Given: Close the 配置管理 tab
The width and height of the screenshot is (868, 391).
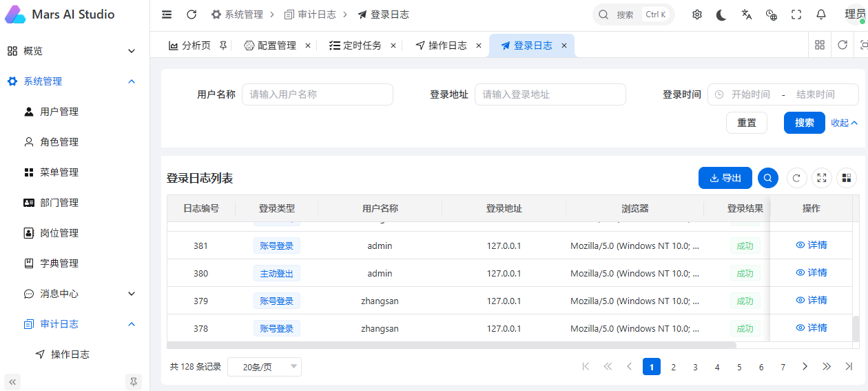Looking at the screenshot, I should point(308,46).
